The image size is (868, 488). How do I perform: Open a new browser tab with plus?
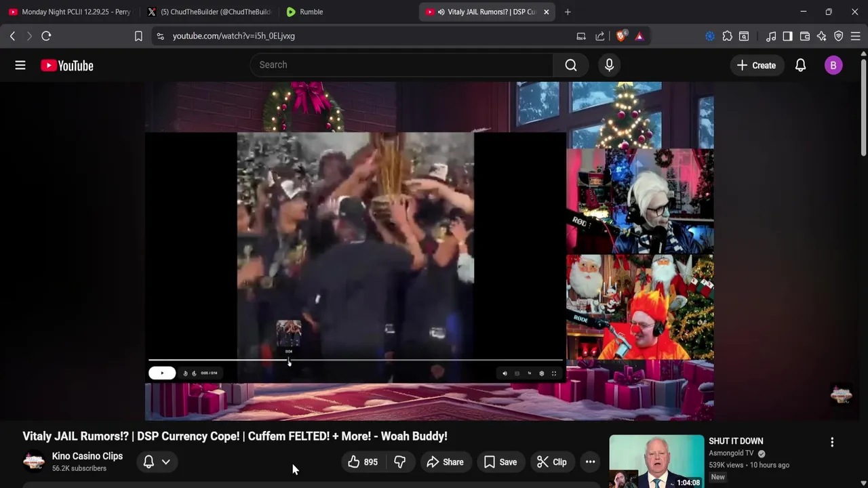[568, 12]
